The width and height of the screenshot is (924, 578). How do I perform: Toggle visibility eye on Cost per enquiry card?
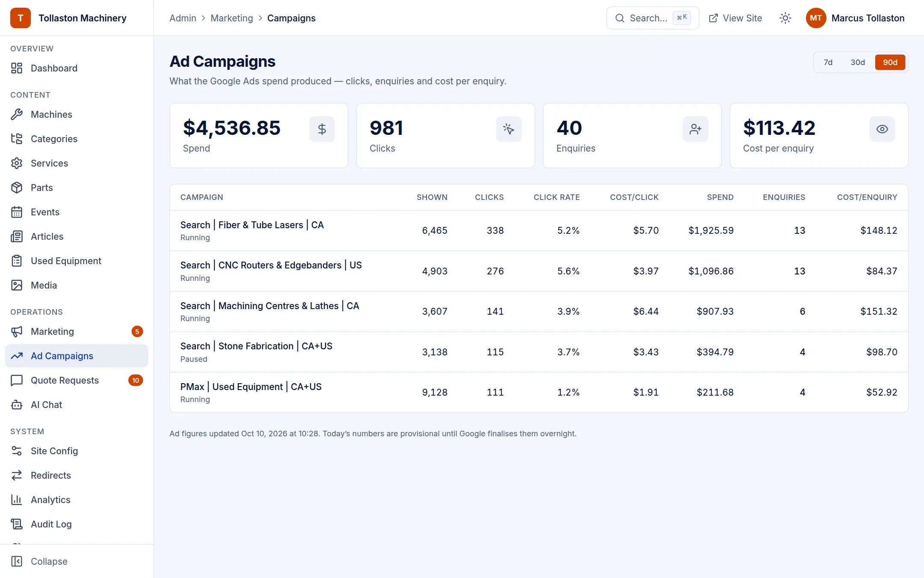coord(882,129)
